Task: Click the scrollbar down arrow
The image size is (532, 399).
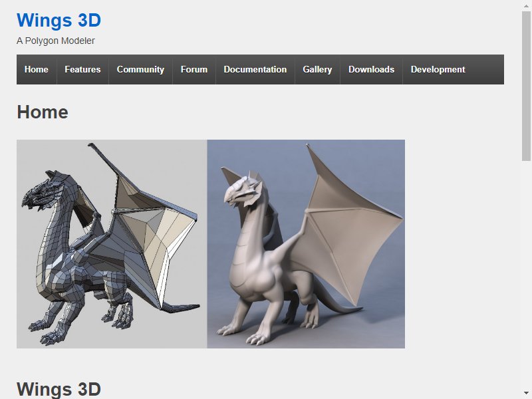Action: (x=526, y=393)
